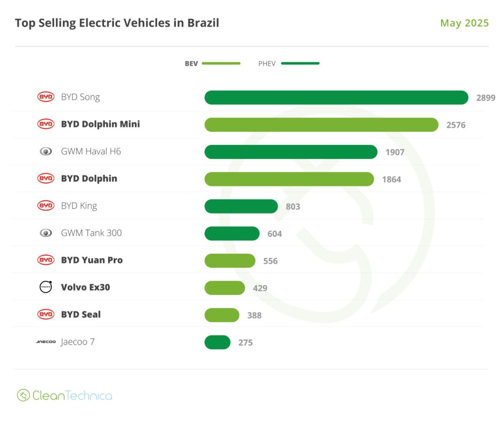
Task: Click the GWM logo beside Tank 300
Action: coord(46,233)
